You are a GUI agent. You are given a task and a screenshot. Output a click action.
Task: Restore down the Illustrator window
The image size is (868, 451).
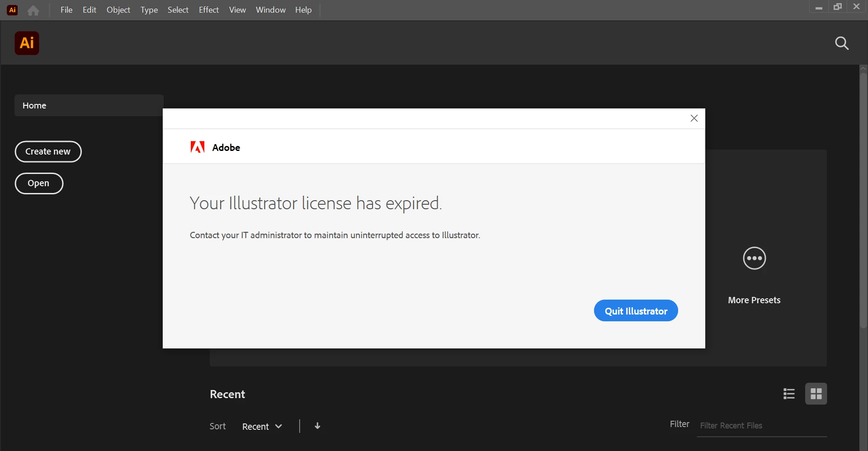pos(838,7)
